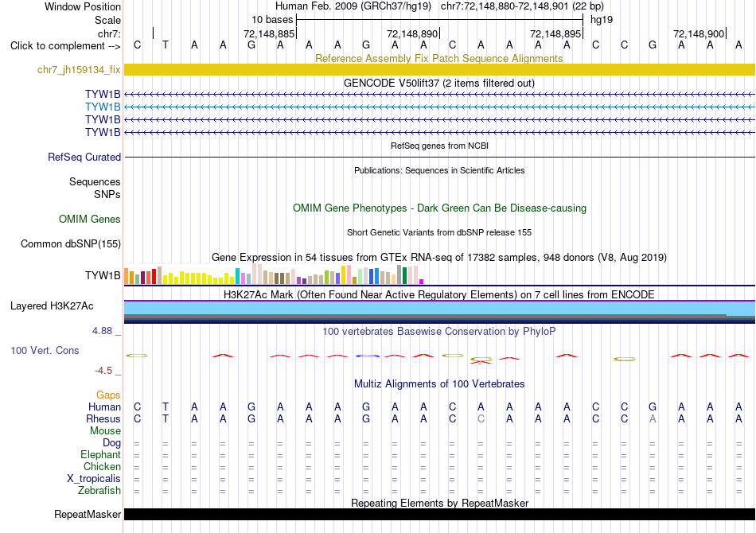The width and height of the screenshot is (756, 533).
Task: Click the Human Feb. 2009 (GRCh37/hg19) assembly text
Action: pos(353,6)
